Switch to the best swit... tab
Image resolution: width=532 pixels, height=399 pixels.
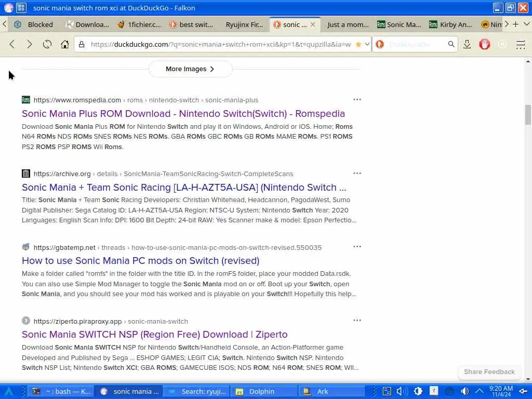click(191, 24)
